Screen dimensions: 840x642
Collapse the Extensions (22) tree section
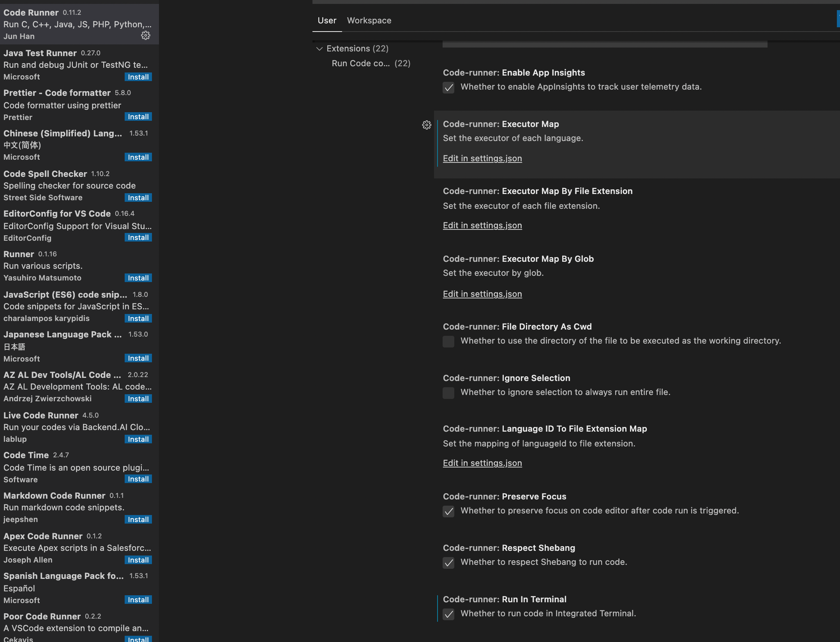(x=319, y=49)
